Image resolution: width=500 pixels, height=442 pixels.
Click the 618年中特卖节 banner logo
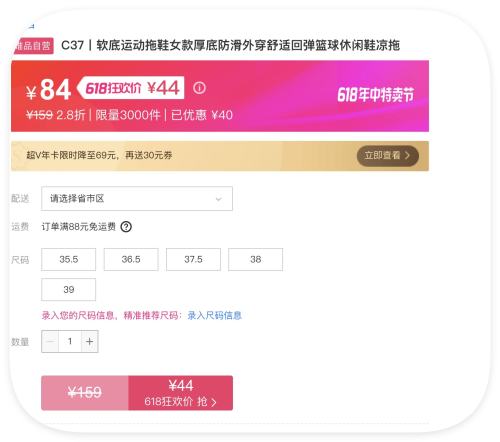coord(376,95)
